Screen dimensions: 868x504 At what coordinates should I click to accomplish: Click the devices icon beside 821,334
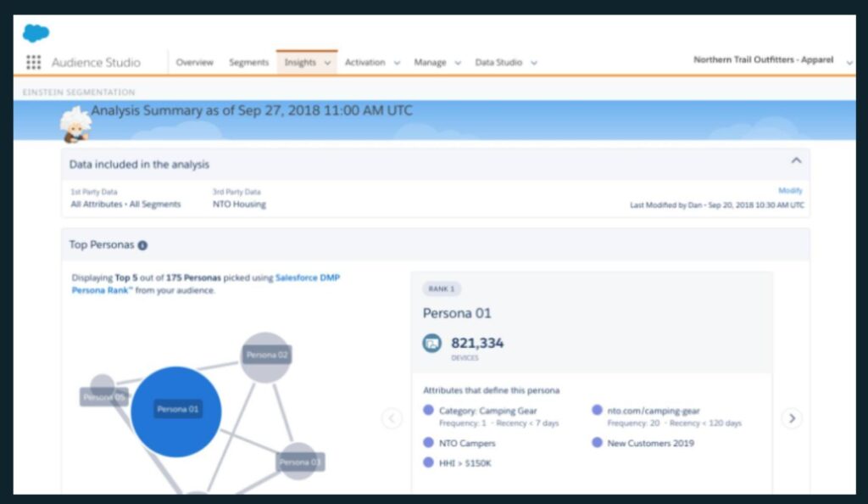tap(431, 344)
